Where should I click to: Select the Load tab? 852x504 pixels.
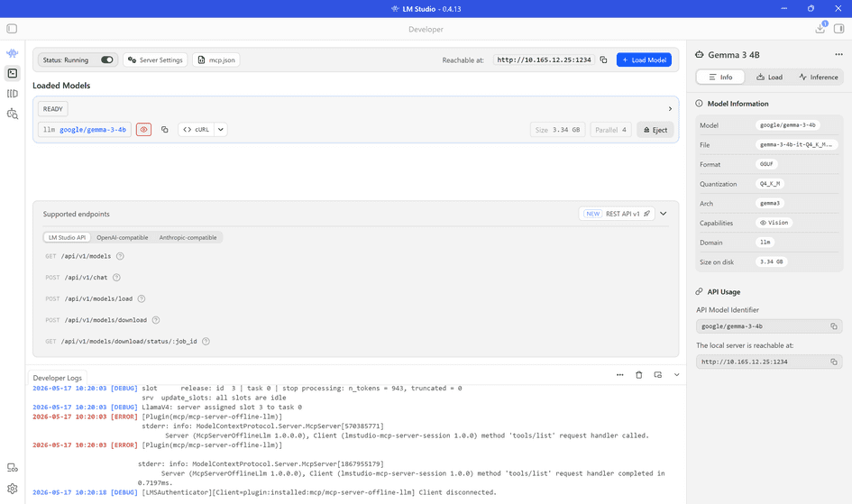[x=769, y=78]
